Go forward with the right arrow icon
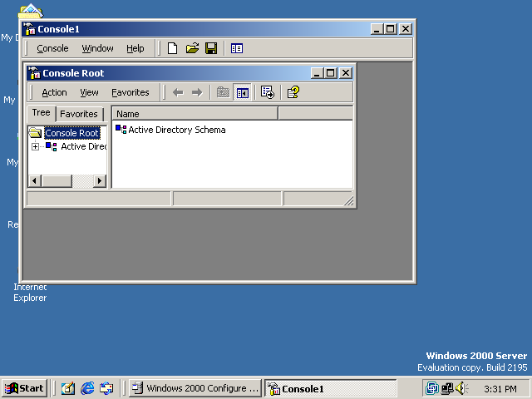The image size is (532, 399). (197, 92)
